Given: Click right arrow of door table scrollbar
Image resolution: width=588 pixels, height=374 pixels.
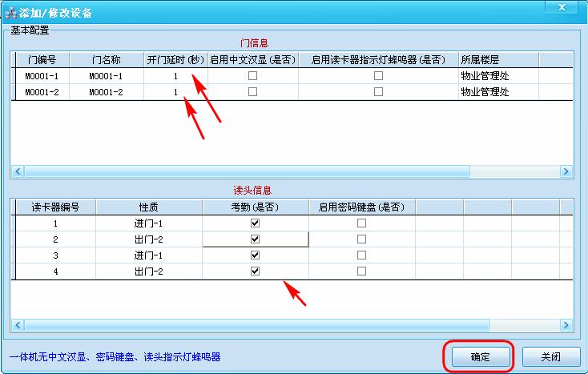Looking at the screenshot, I should [x=566, y=171].
